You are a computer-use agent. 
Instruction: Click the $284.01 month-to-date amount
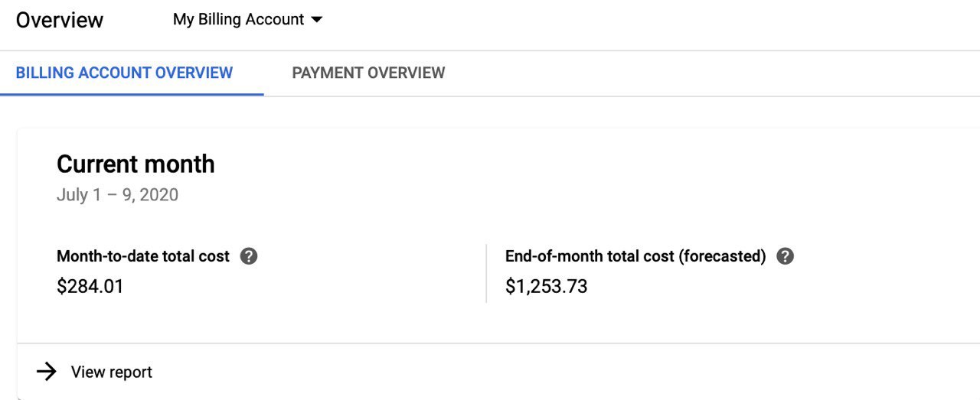[90, 287]
